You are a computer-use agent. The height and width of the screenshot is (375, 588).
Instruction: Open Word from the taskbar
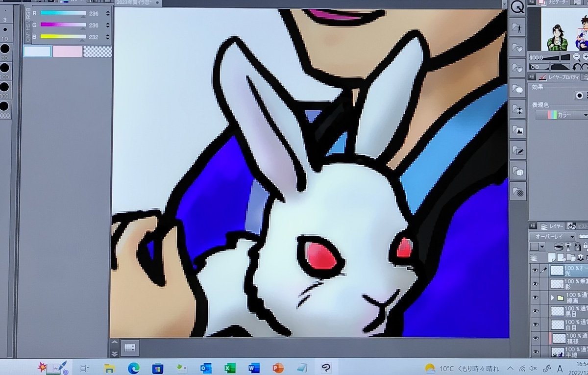coord(254,368)
